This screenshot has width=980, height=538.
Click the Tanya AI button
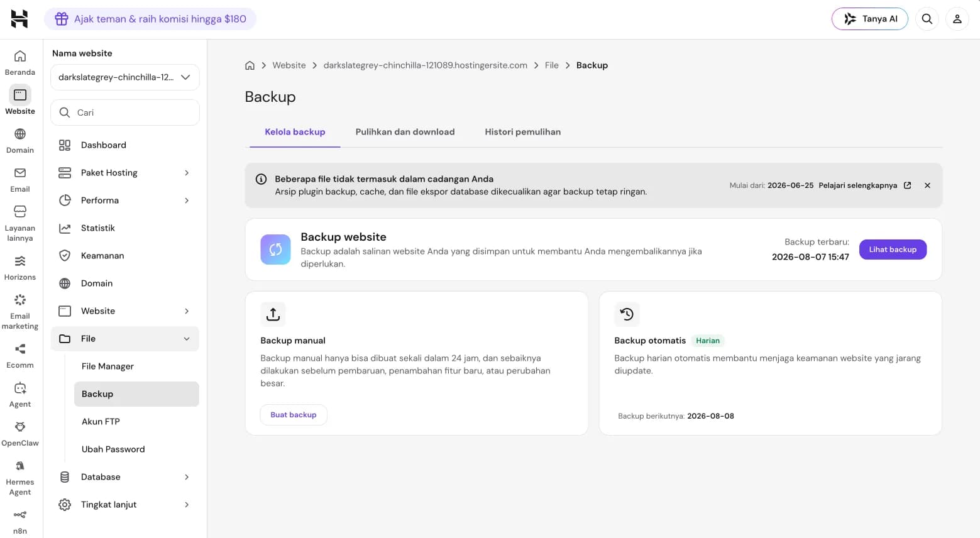(870, 19)
